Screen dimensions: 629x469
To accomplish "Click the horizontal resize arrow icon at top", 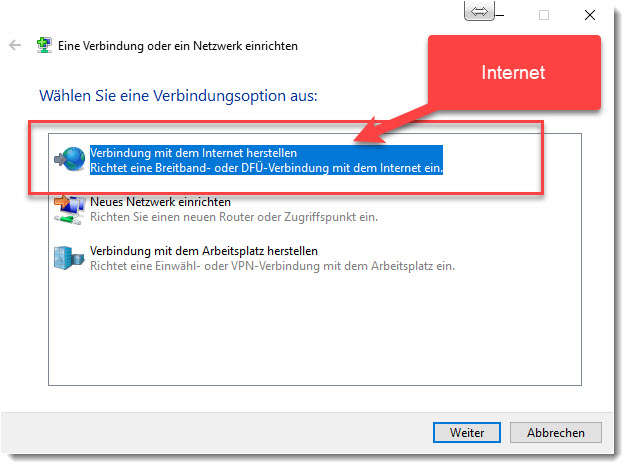I will 480,12.
